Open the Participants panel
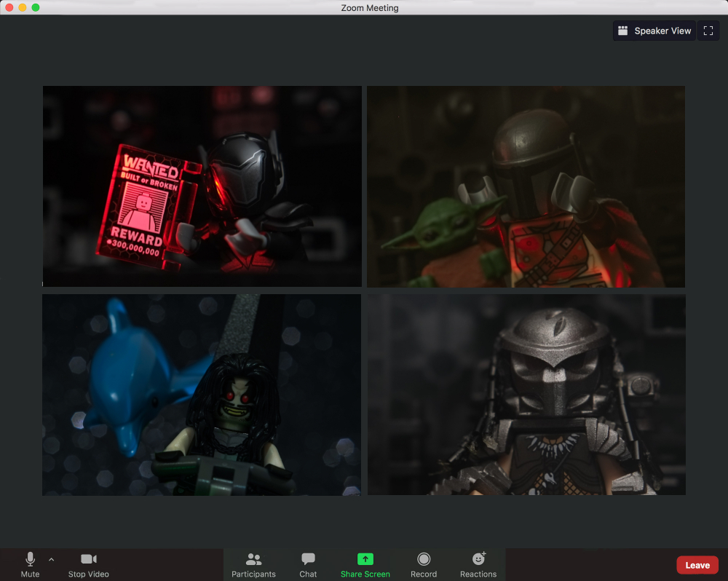The height and width of the screenshot is (581, 728). pyautogui.click(x=253, y=564)
